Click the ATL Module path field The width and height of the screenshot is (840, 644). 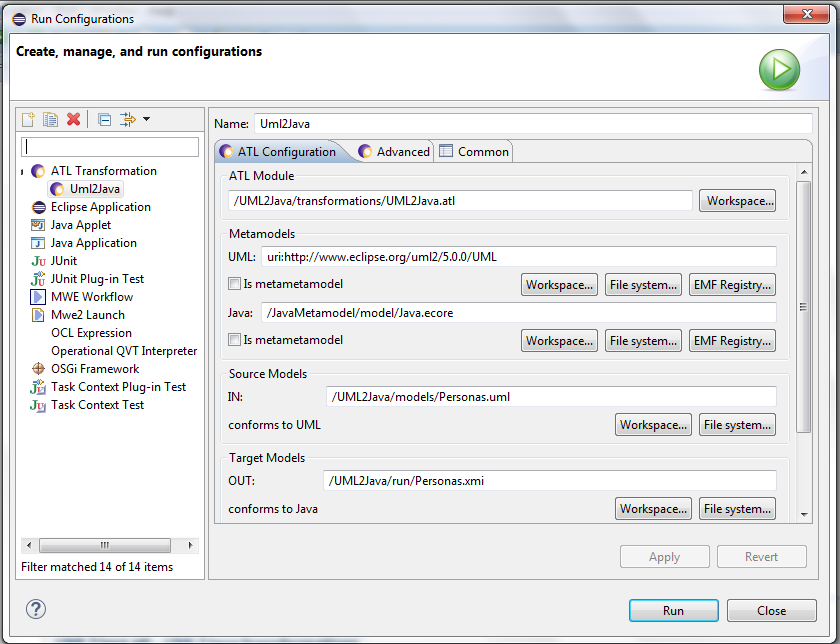[x=460, y=201]
